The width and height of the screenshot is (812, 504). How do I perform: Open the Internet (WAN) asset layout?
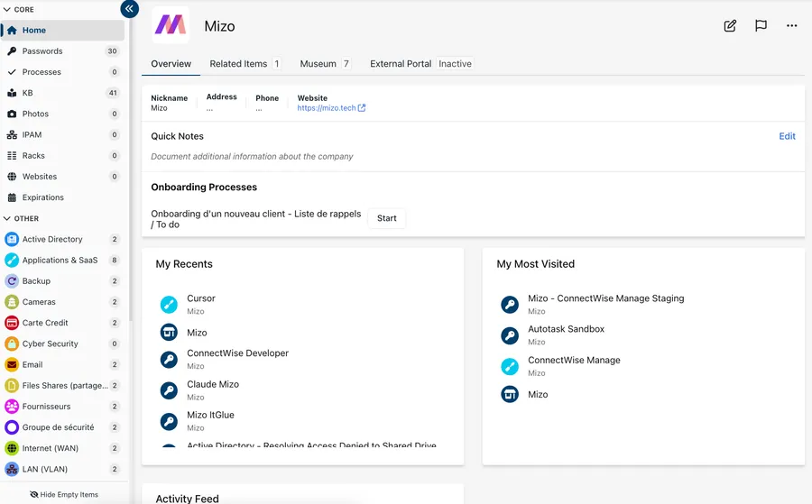coord(62,448)
